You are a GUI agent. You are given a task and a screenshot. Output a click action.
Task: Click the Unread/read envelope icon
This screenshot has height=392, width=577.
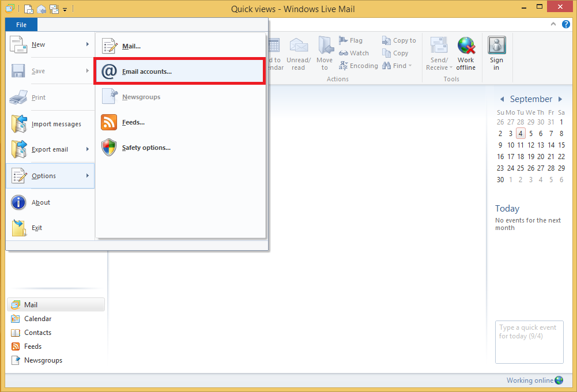pyautogui.click(x=299, y=46)
